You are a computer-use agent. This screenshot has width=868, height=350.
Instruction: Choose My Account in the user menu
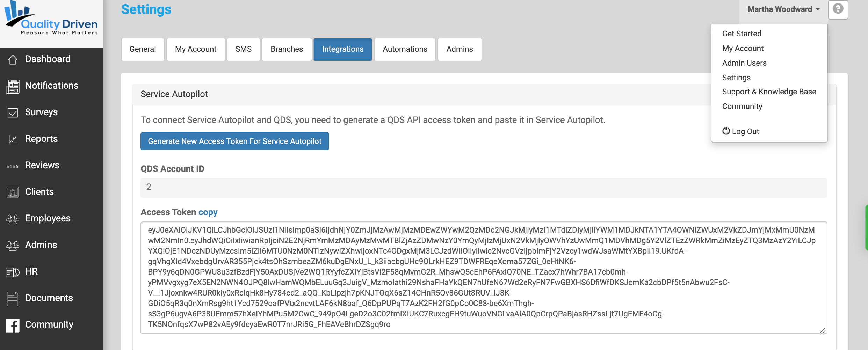[743, 48]
